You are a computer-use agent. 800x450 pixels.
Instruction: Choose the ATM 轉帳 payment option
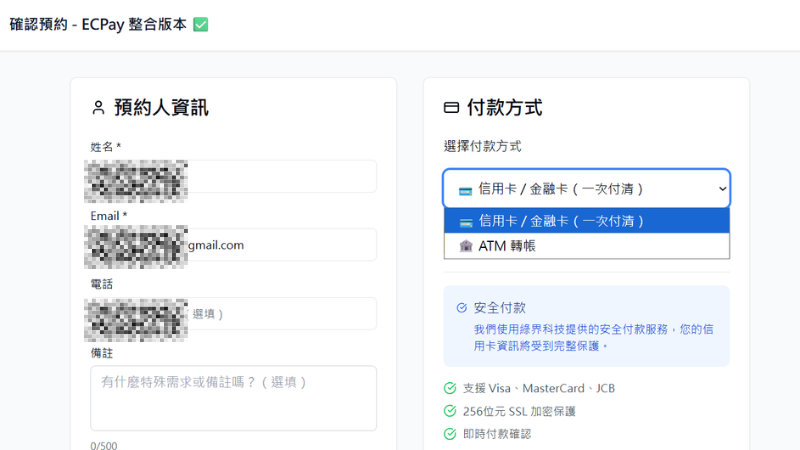tap(587, 246)
